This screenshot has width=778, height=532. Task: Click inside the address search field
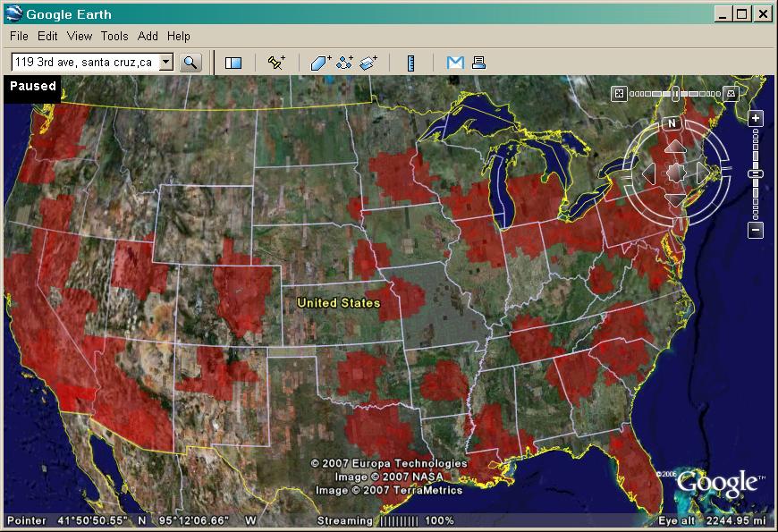pos(83,63)
